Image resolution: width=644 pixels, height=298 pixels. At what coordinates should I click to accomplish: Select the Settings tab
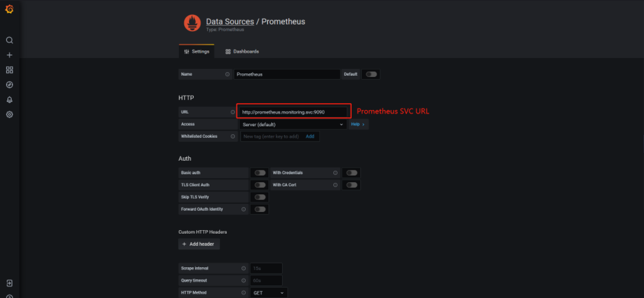197,51
